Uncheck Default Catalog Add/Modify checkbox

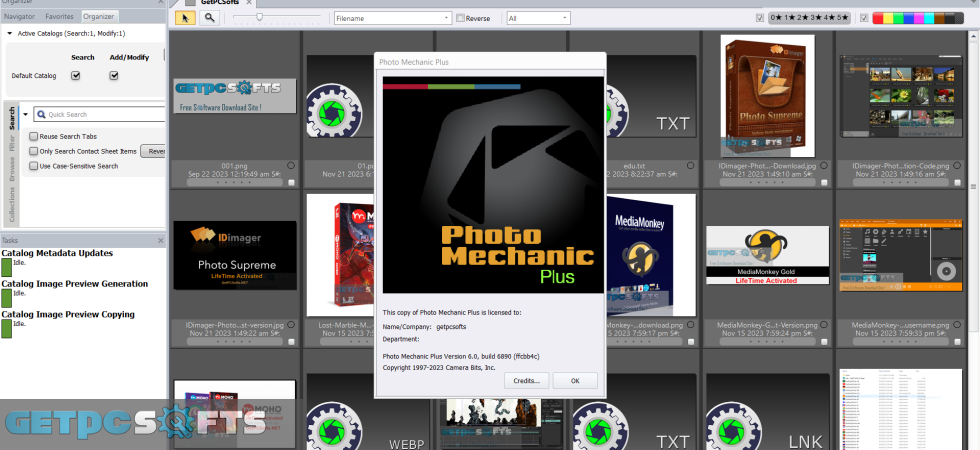[x=114, y=76]
